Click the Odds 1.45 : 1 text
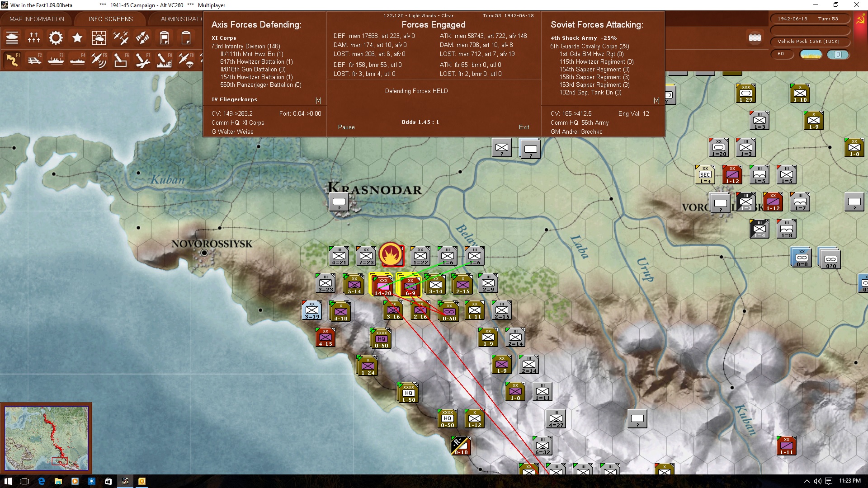Screen dimensions: 868x488 pos(420,122)
